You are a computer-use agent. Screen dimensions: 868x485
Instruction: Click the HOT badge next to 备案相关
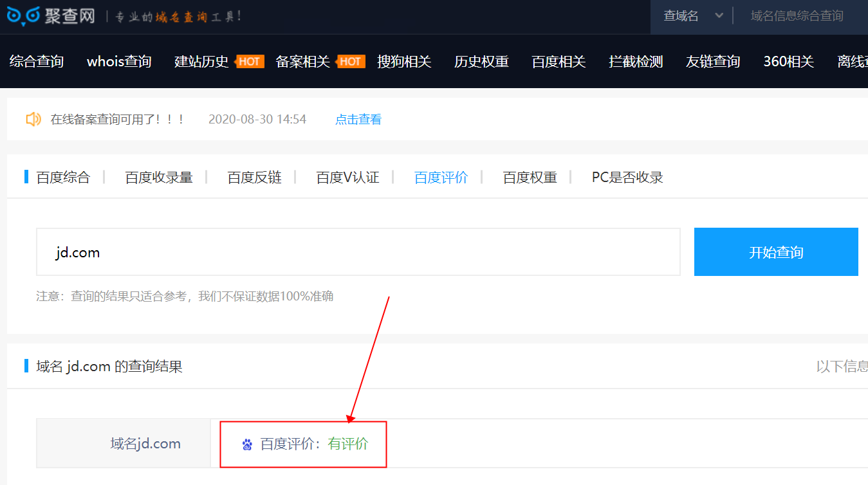(351, 61)
